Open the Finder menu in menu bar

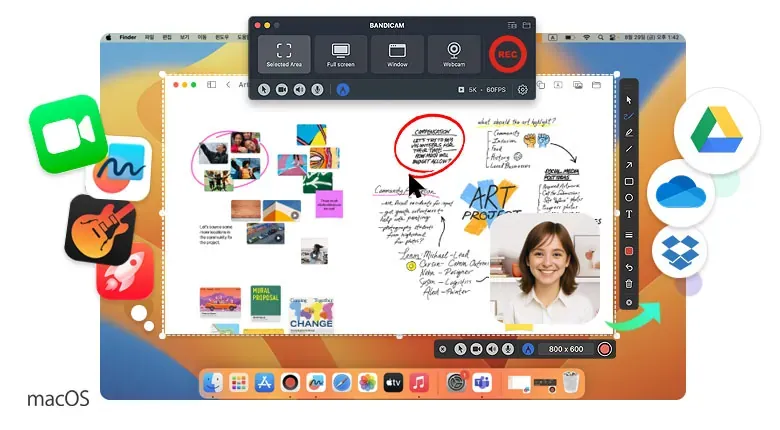[x=128, y=37]
